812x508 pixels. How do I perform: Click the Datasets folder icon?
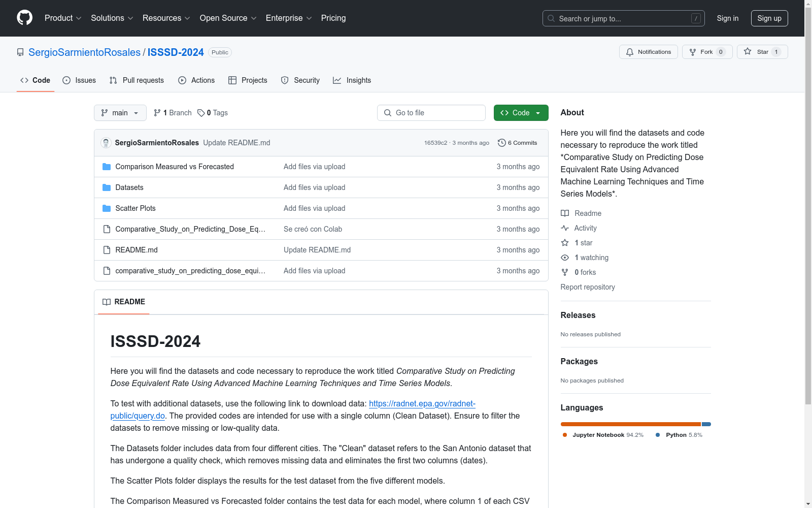pos(107,187)
